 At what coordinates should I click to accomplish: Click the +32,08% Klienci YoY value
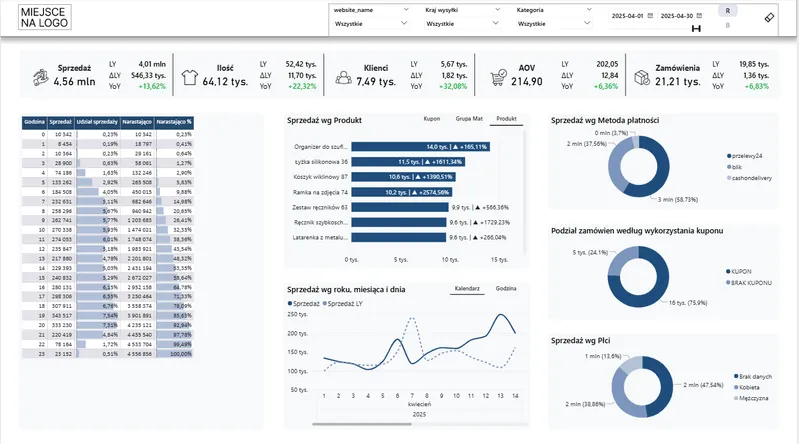click(x=453, y=86)
